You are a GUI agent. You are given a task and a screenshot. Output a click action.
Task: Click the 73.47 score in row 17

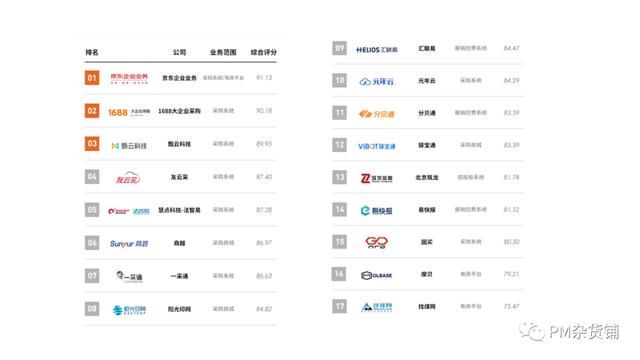pos(511,306)
